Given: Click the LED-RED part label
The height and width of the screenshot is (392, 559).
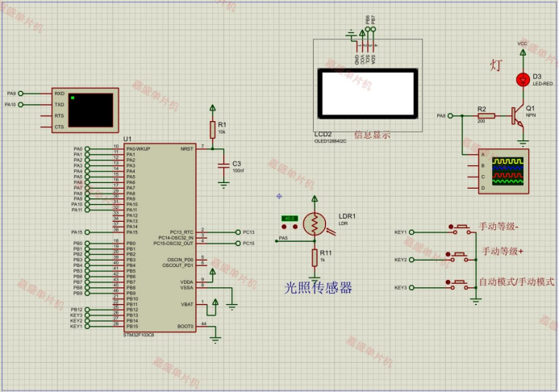Looking at the screenshot, I should tap(543, 84).
